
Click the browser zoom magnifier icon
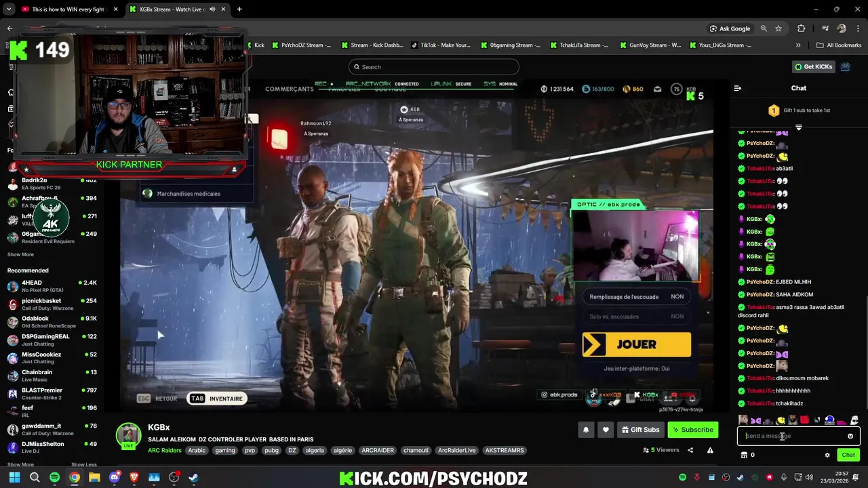(764, 28)
